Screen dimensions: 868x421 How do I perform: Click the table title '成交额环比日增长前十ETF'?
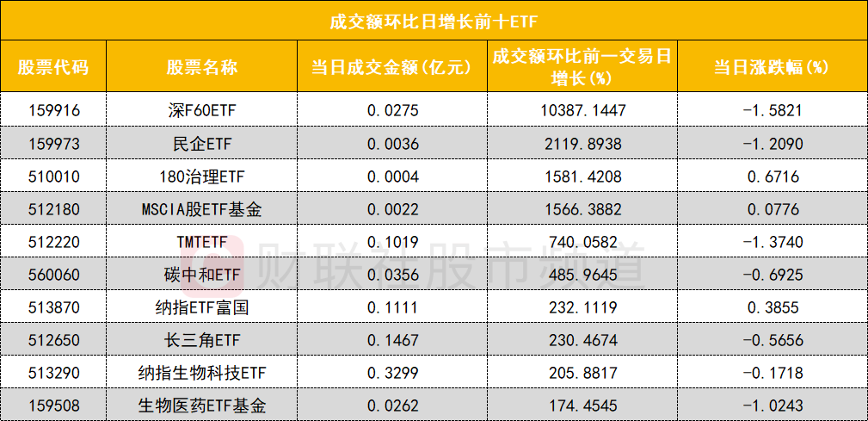(434, 21)
